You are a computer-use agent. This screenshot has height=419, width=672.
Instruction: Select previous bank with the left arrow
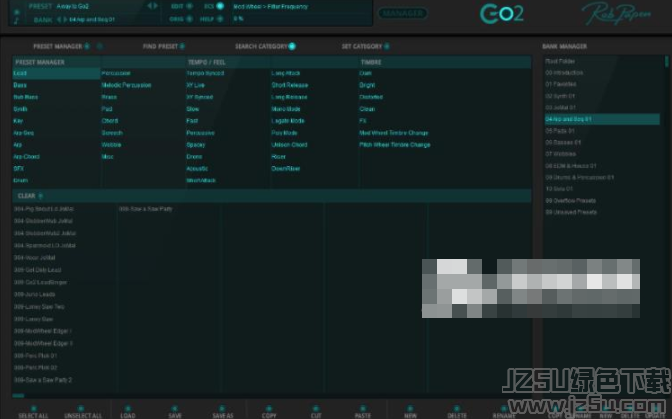click(59, 19)
